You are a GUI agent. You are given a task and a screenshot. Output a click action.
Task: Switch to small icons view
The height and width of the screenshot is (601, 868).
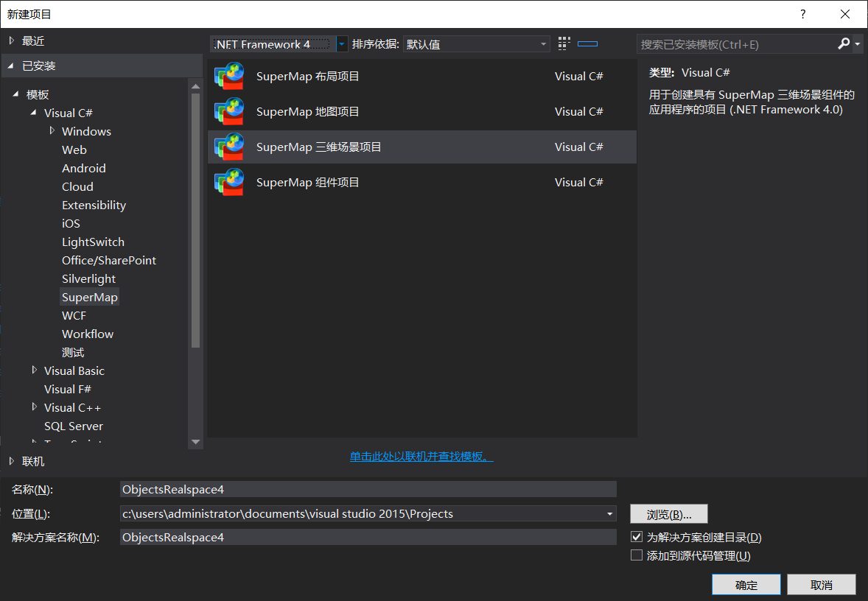coord(564,43)
